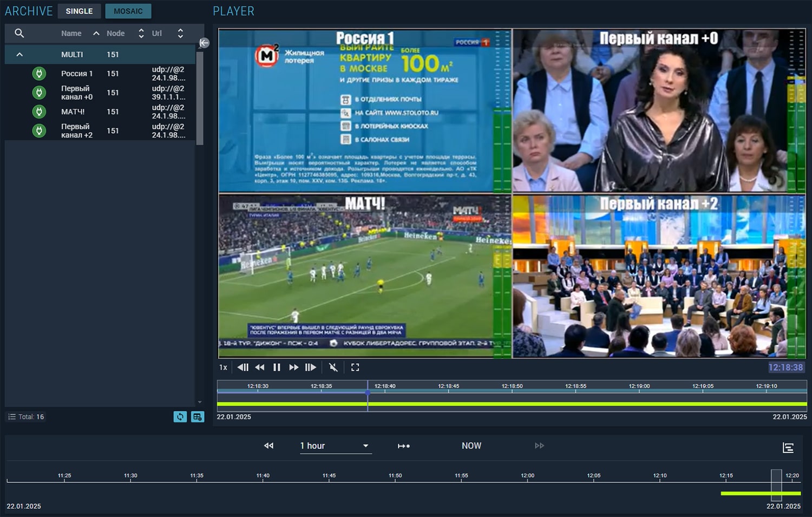Image resolution: width=812 pixels, height=517 pixels.
Task: Click the plug icon for Первый канал +2
Action: coord(39,130)
